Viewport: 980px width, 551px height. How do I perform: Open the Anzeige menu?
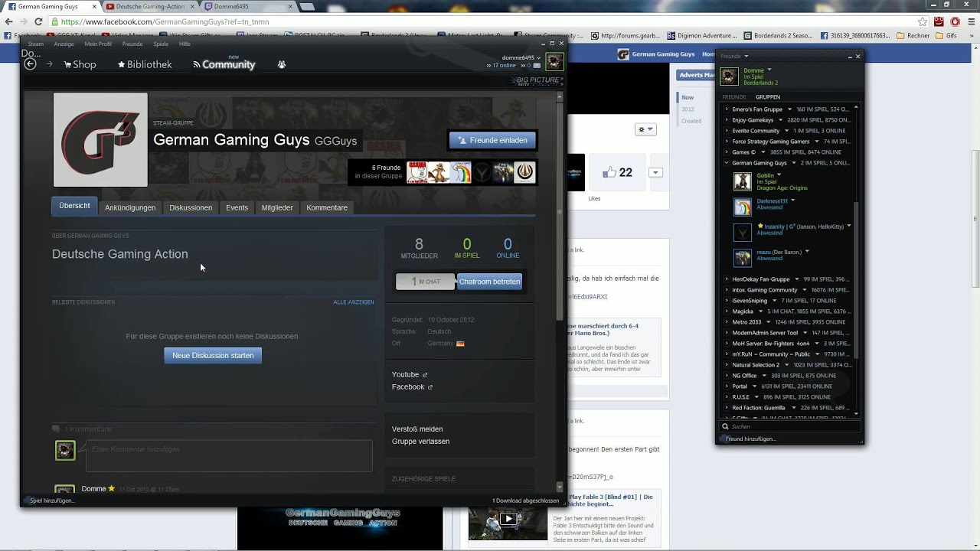tap(64, 44)
